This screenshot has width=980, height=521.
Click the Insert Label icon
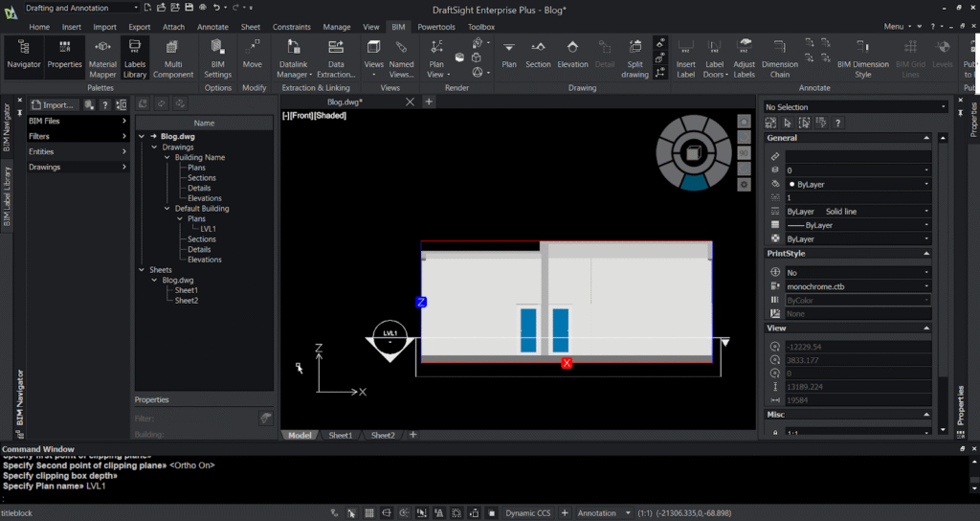685,52
